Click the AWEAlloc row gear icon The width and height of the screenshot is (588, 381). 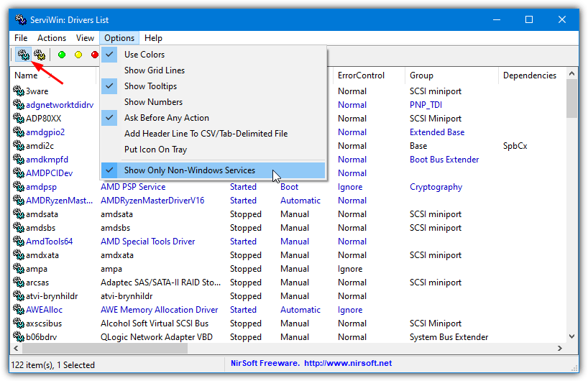coord(19,310)
